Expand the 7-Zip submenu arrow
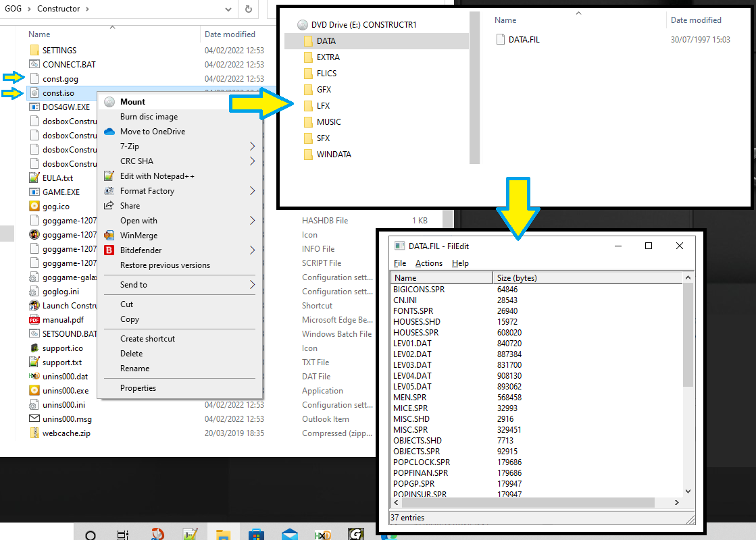 pyautogui.click(x=253, y=146)
